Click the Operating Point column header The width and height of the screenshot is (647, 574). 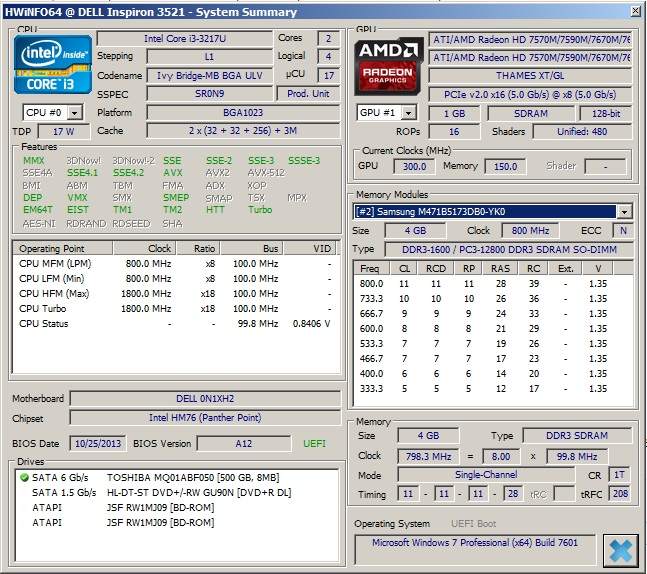[63, 248]
